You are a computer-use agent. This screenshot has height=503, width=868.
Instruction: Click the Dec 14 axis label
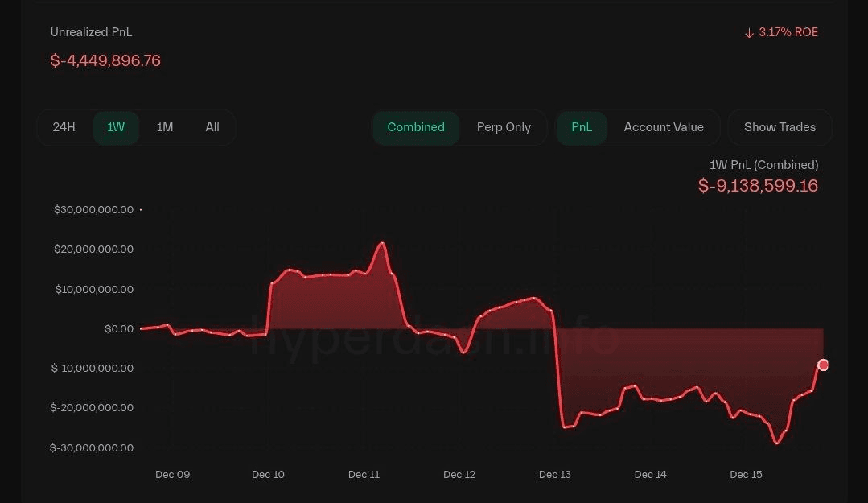(x=651, y=474)
